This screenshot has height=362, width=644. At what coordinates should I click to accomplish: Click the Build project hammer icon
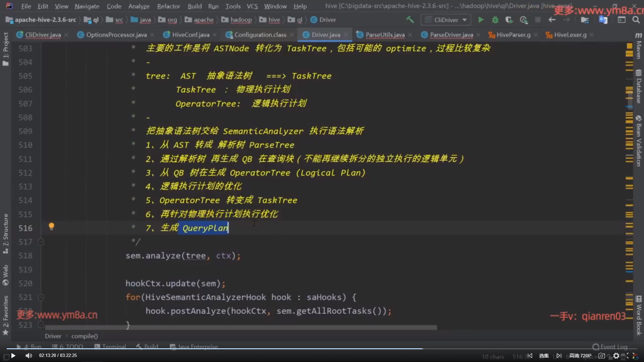[x=410, y=20]
